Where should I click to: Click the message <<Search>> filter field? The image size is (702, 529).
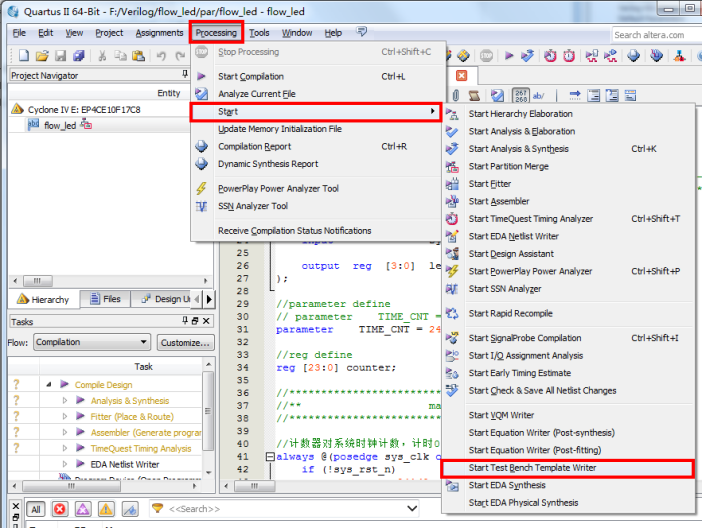(284, 509)
